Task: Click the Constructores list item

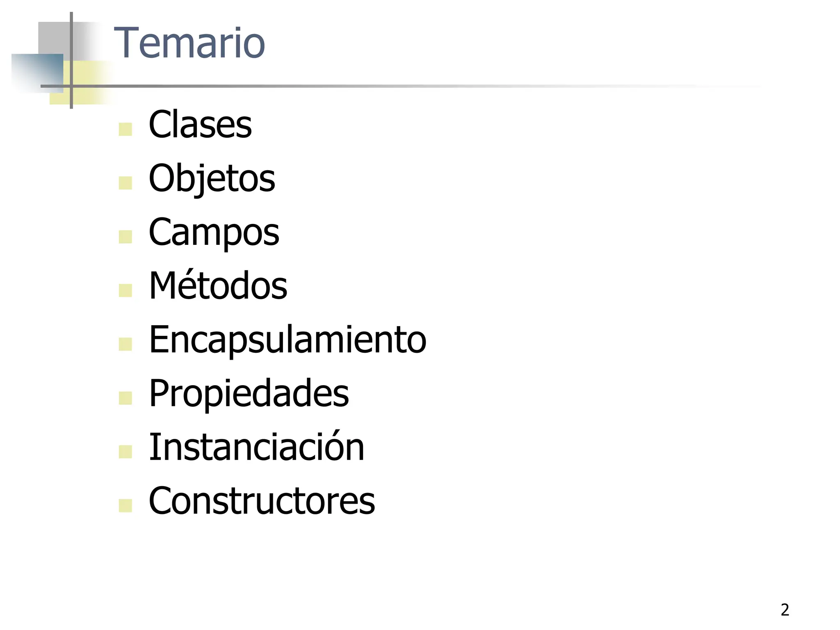Action: [262, 500]
